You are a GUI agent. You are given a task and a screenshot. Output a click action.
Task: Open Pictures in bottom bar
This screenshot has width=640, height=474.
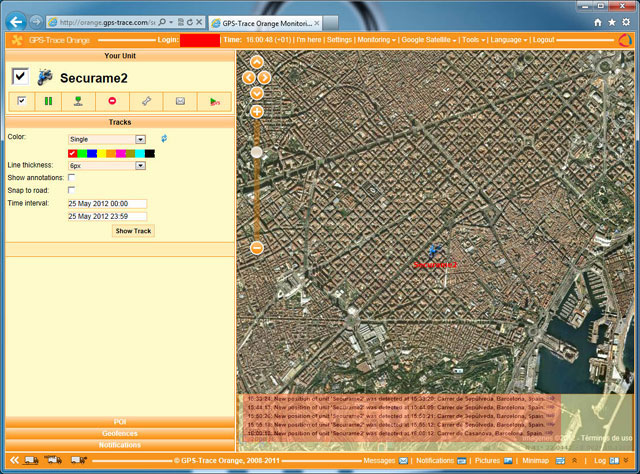pyautogui.click(x=493, y=461)
